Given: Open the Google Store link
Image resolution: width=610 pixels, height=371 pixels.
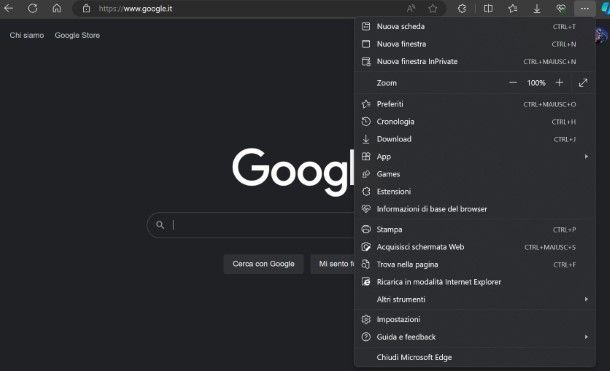Looking at the screenshot, I should point(77,35).
